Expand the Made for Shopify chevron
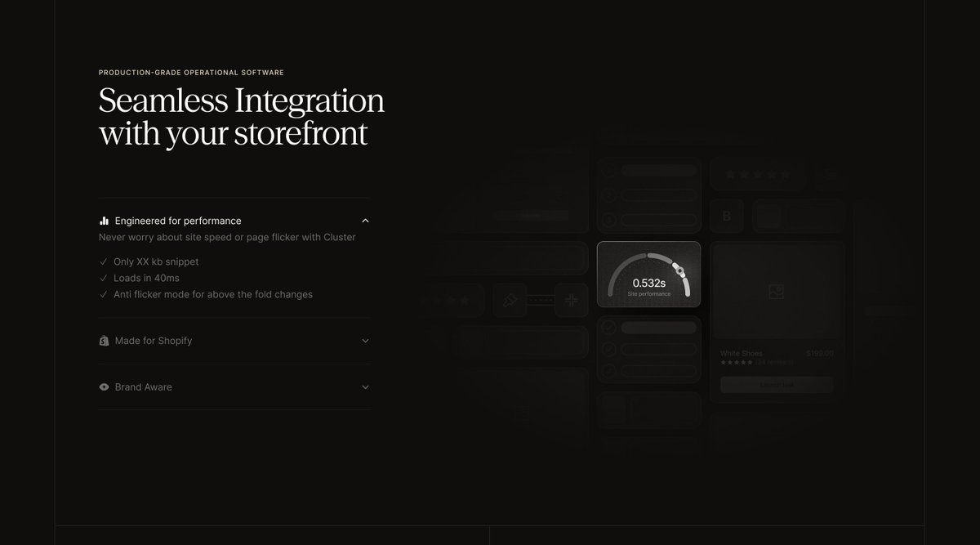The width and height of the screenshot is (980, 545). tap(365, 341)
